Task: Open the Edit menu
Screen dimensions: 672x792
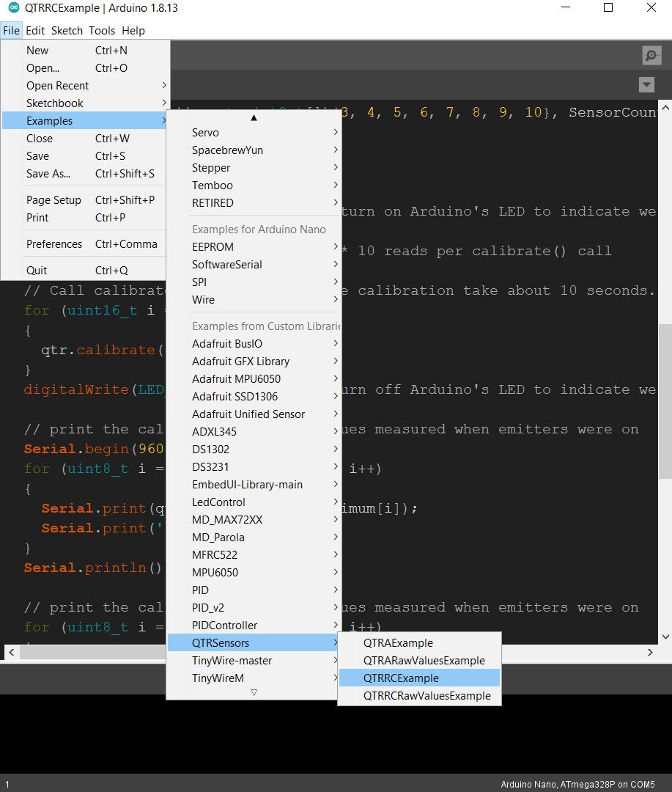Action: point(35,30)
